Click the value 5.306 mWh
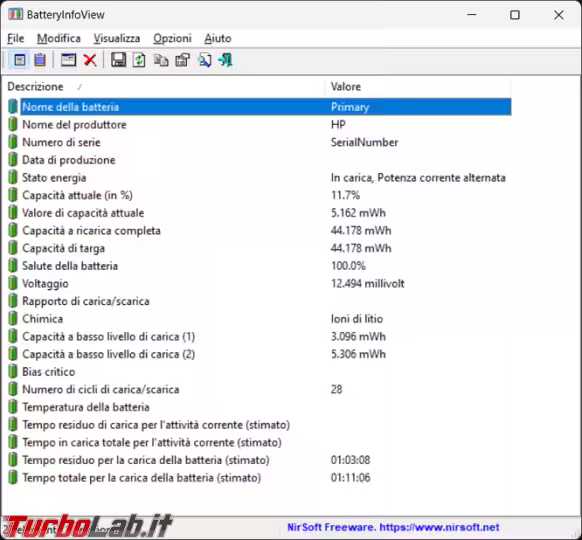This screenshot has height=540, width=582. pos(358,354)
